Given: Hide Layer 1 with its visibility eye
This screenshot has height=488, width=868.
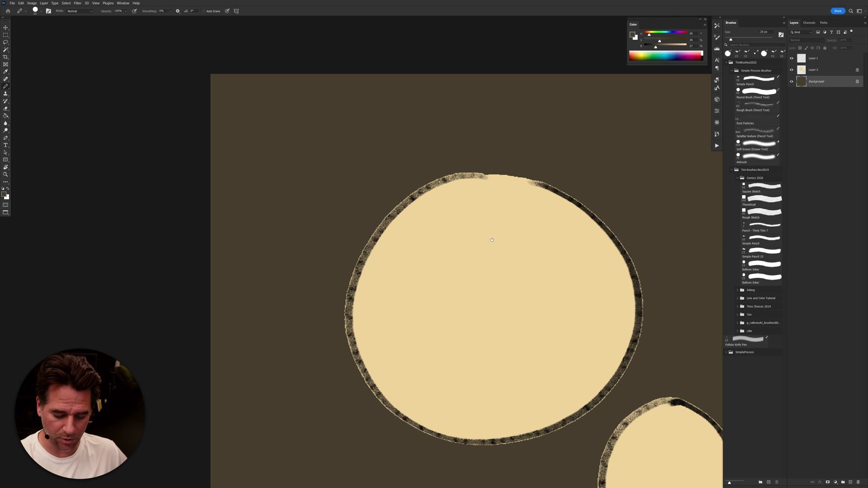Looking at the screenshot, I should click(x=791, y=58).
